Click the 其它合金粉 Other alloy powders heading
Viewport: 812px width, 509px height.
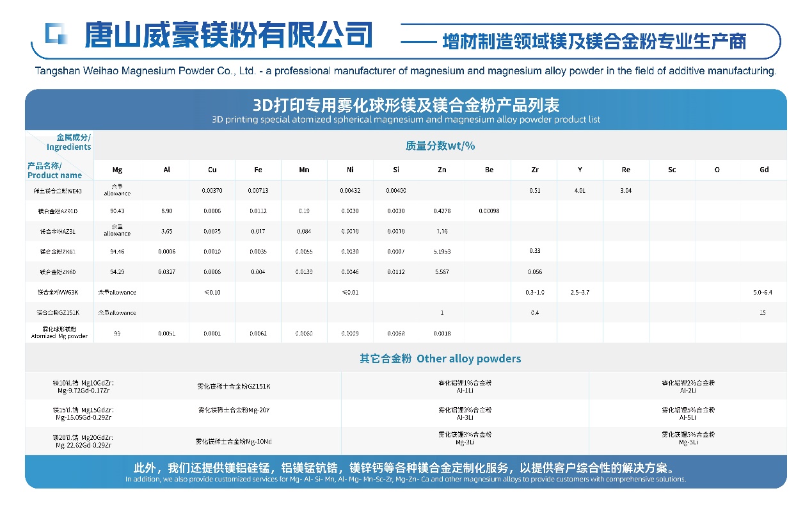(x=440, y=359)
